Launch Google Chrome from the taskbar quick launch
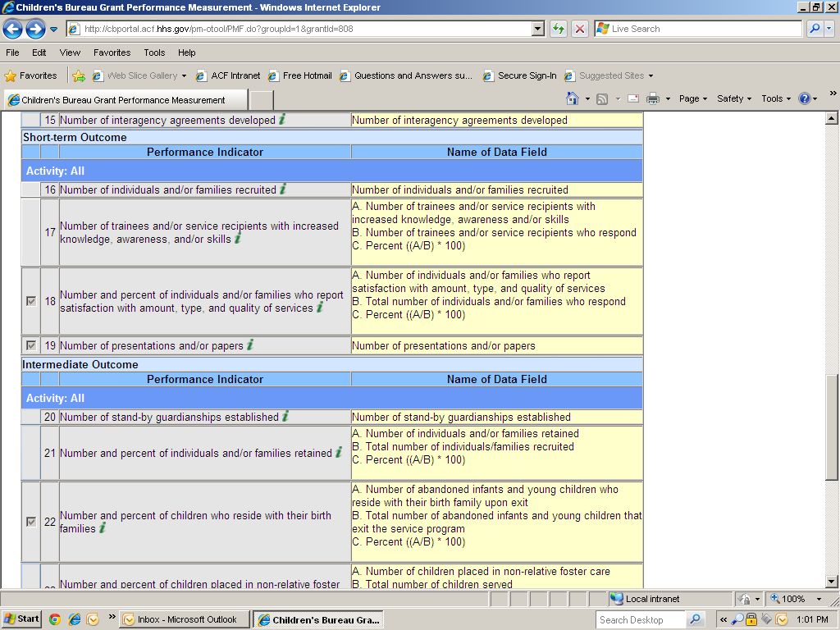This screenshot has width=840, height=630. tap(55, 619)
